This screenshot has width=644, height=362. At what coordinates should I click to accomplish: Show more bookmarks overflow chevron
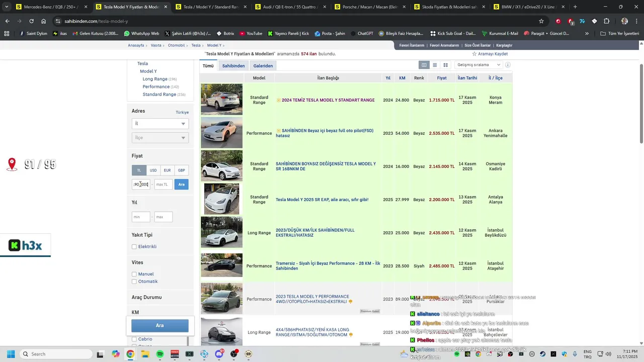pos(587,34)
